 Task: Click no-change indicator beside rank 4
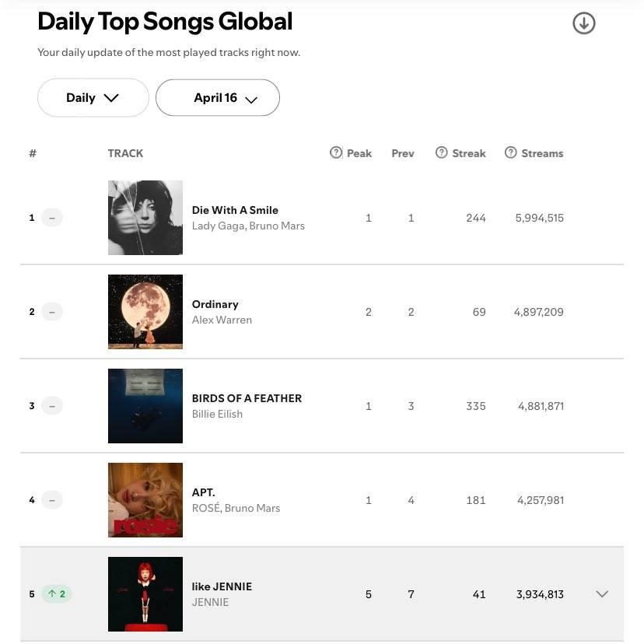52,500
